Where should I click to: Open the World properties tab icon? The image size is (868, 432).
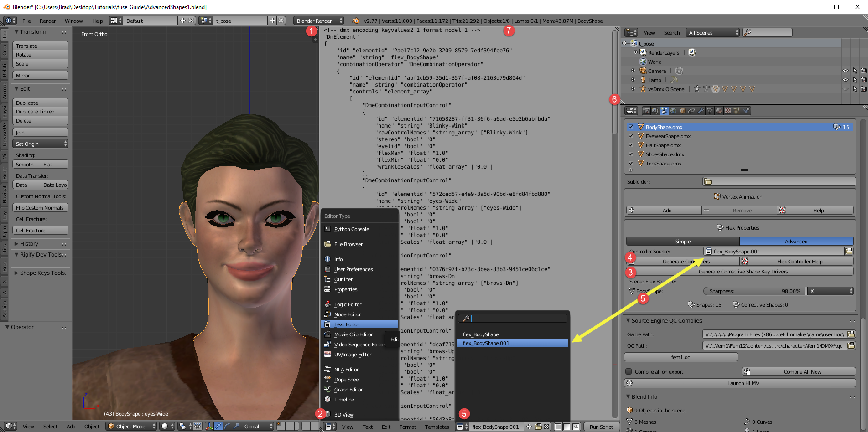point(673,111)
